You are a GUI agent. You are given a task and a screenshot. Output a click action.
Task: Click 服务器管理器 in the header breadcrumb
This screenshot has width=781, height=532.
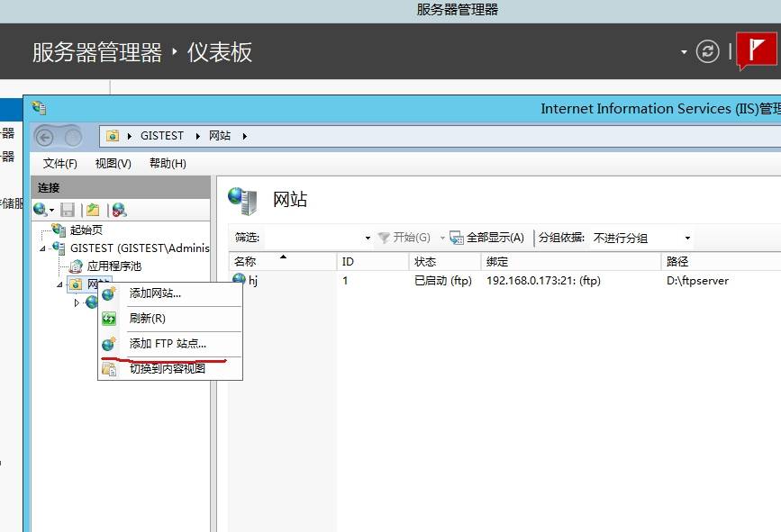coord(97,51)
